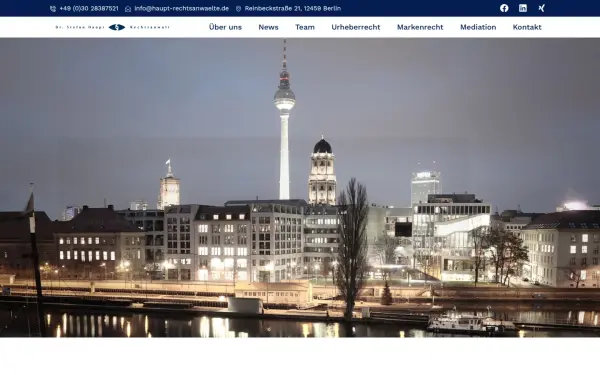600x375 pixels.
Task: Click the phone icon beside the number
Action: (53, 8)
